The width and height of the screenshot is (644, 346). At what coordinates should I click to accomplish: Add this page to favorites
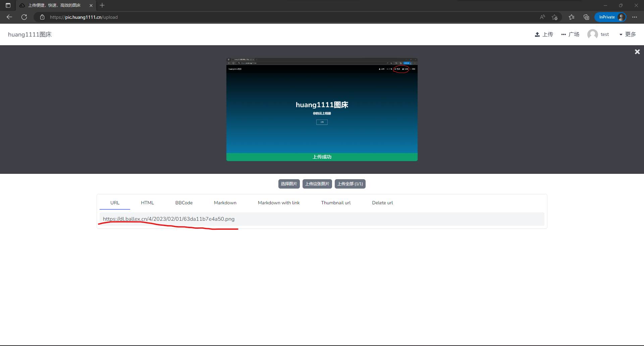click(554, 17)
